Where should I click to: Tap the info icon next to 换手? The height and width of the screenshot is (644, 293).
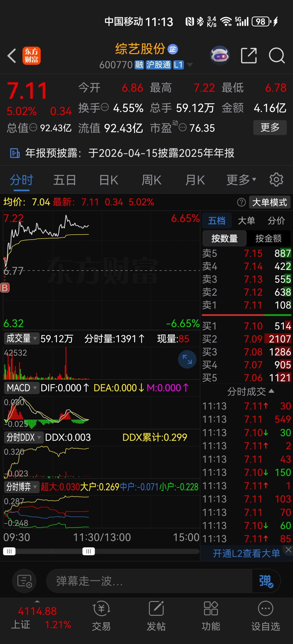(105, 107)
